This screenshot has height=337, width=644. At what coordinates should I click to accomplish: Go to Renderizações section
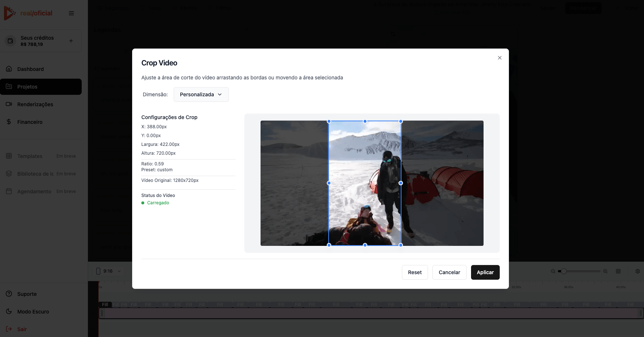41,104
